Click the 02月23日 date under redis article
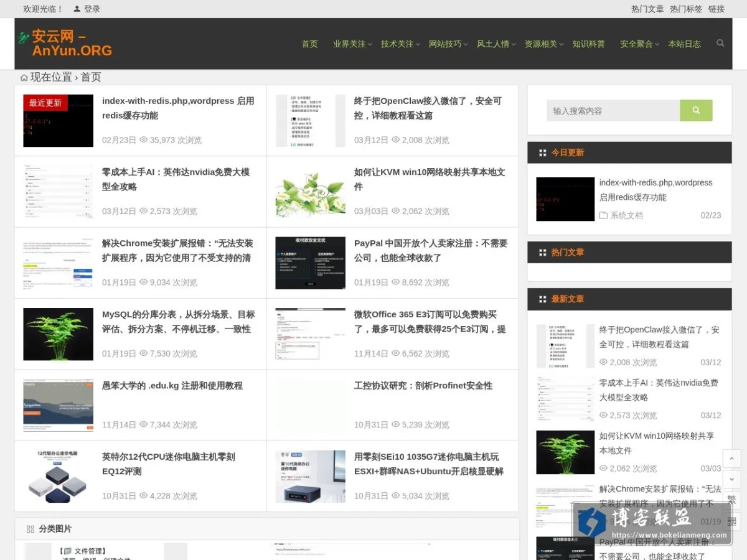 pyautogui.click(x=119, y=140)
